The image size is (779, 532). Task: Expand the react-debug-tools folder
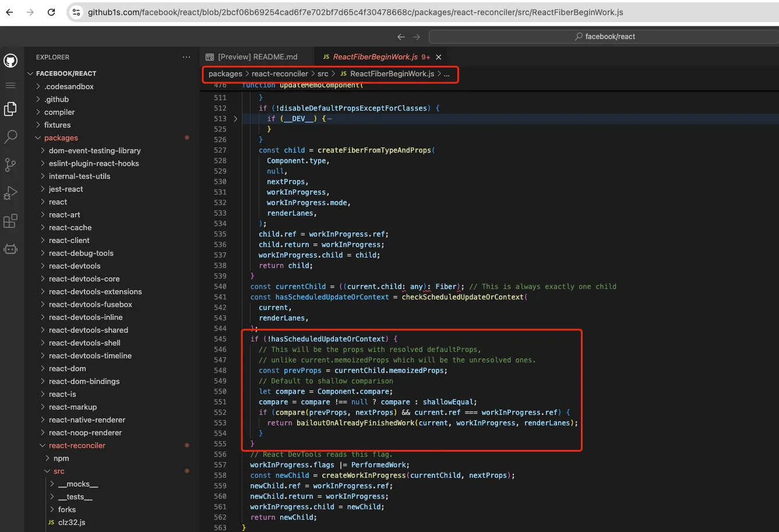112,253
